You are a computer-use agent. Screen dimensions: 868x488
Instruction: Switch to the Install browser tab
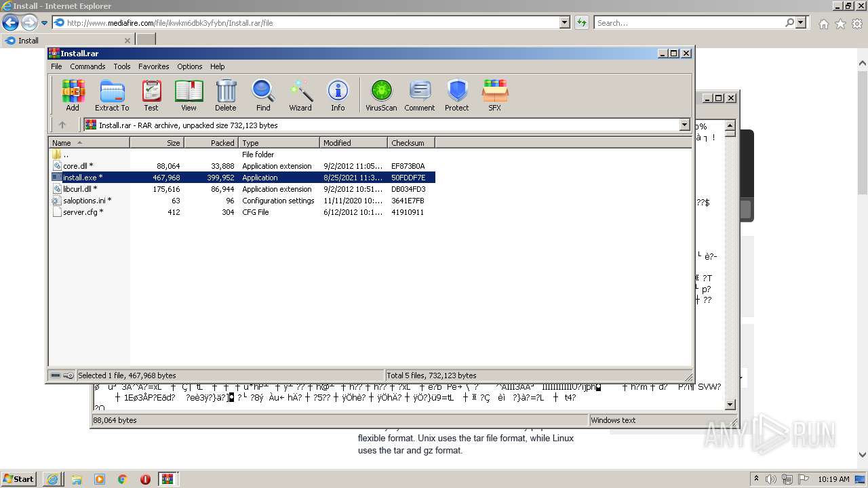67,41
